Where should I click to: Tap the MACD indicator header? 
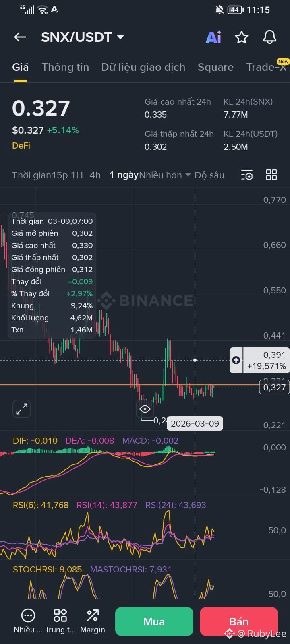pos(150,441)
